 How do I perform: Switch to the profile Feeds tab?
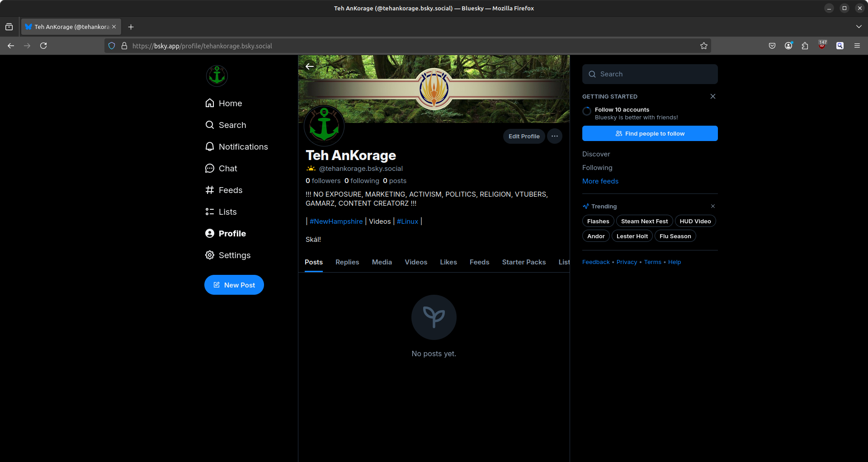click(x=479, y=262)
